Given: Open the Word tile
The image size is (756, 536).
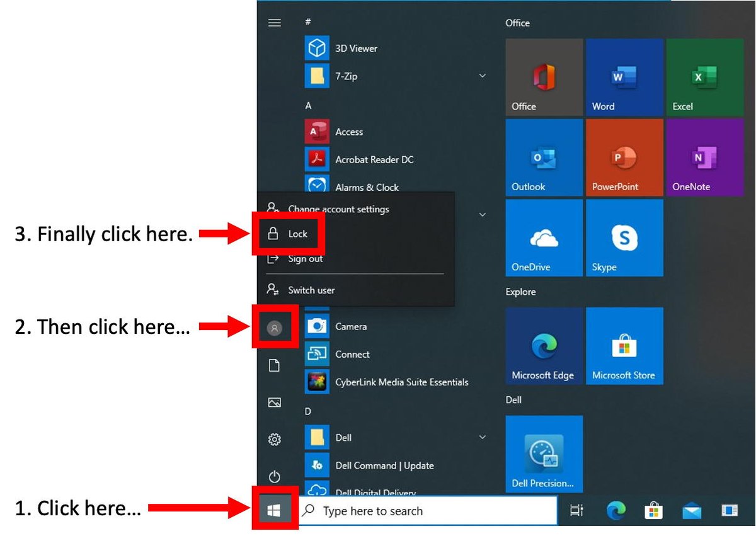Looking at the screenshot, I should tap(624, 77).
